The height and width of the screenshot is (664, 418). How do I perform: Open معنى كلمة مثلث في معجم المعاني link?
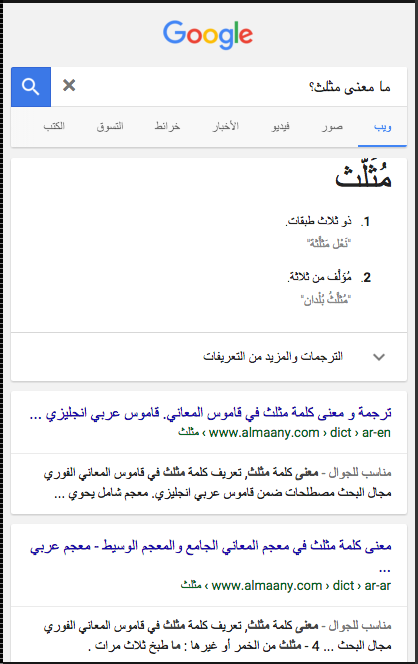tap(210, 546)
